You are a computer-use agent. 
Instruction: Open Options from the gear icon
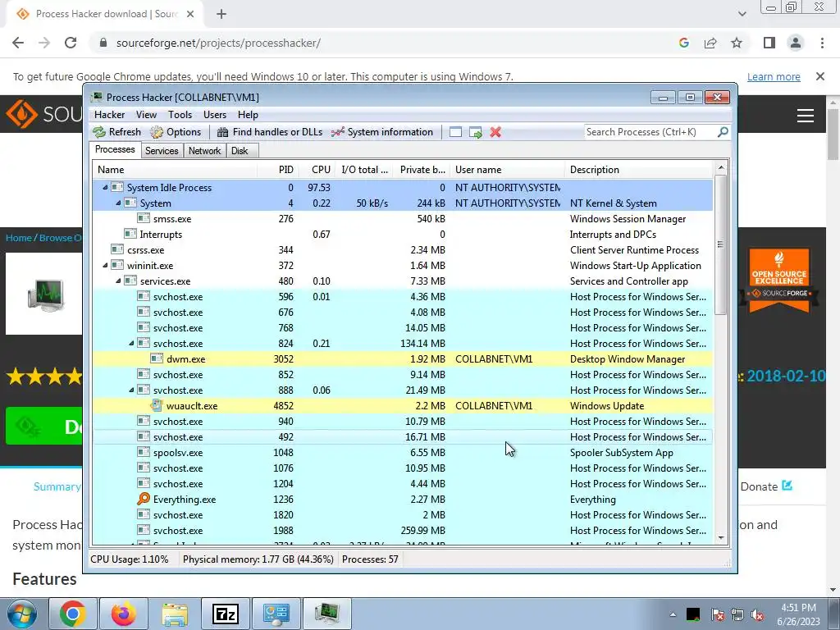click(x=157, y=132)
